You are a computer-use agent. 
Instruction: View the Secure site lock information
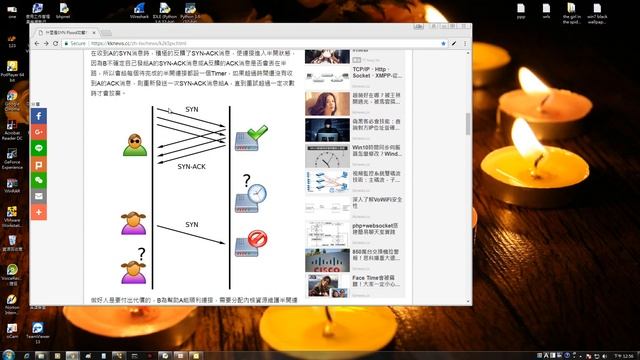[x=75, y=43]
